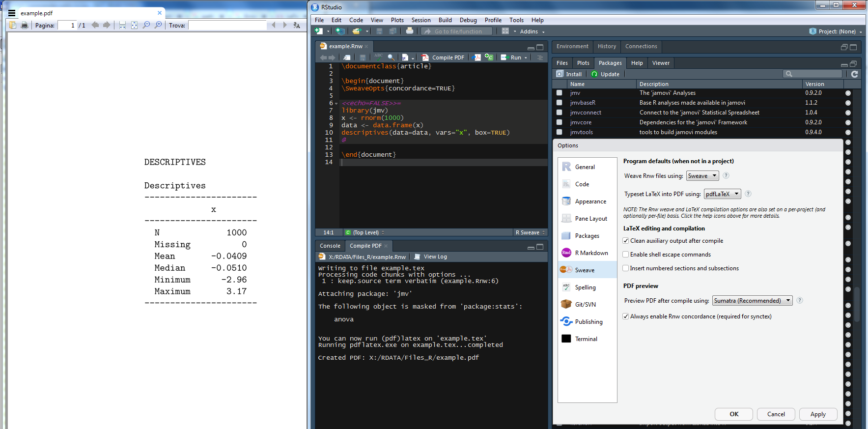Click the document outline icon in editor
868x429 pixels.
click(x=540, y=57)
